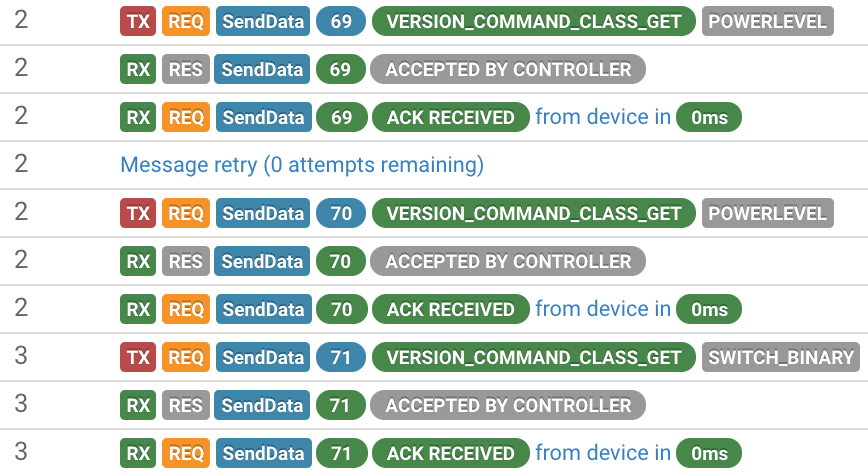
Task: Select the VERSION_COMMAND_CLASS_GET badge for callback 71
Action: click(533, 357)
